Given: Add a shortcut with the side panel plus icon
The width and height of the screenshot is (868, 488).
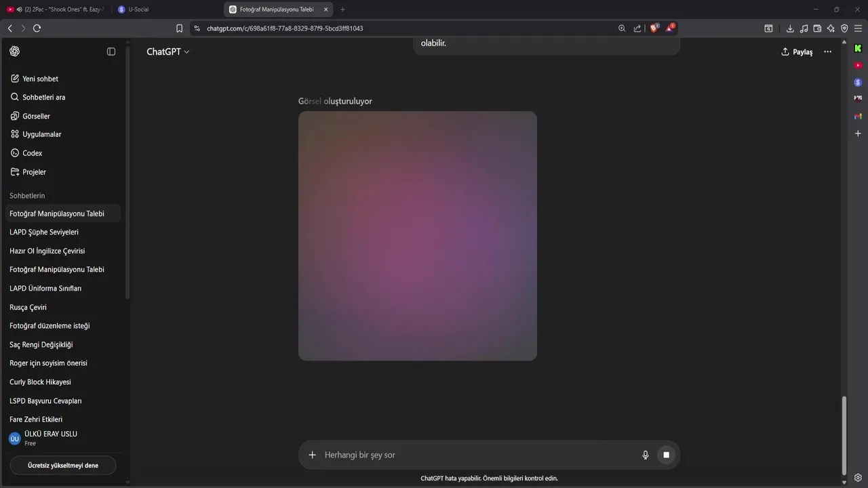Looking at the screenshot, I should coord(858,134).
